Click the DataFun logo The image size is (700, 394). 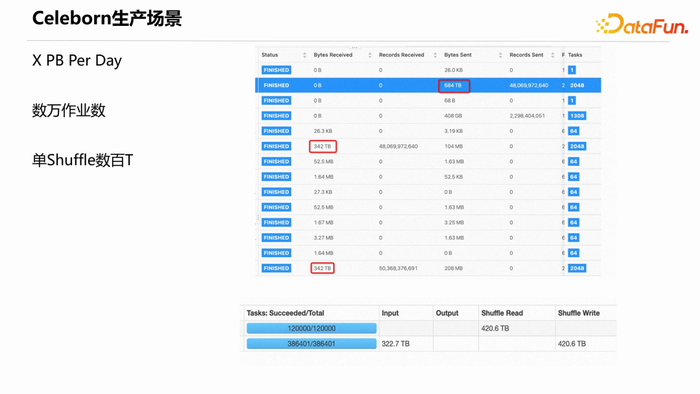tap(642, 24)
